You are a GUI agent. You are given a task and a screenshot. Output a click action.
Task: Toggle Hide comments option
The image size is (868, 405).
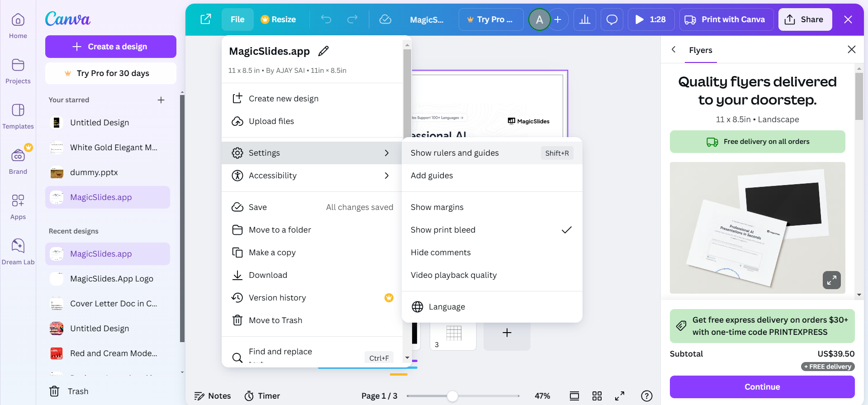(492, 253)
